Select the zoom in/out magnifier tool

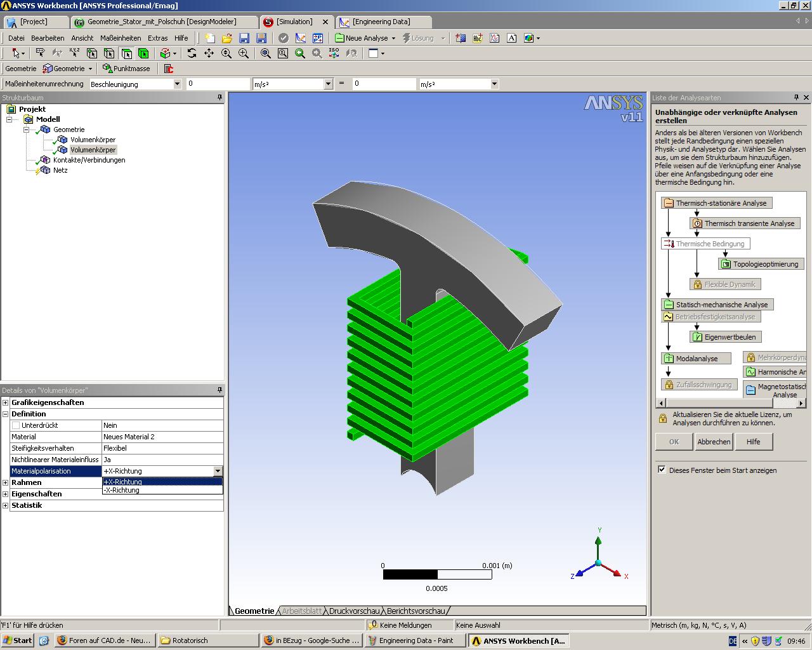coord(226,53)
